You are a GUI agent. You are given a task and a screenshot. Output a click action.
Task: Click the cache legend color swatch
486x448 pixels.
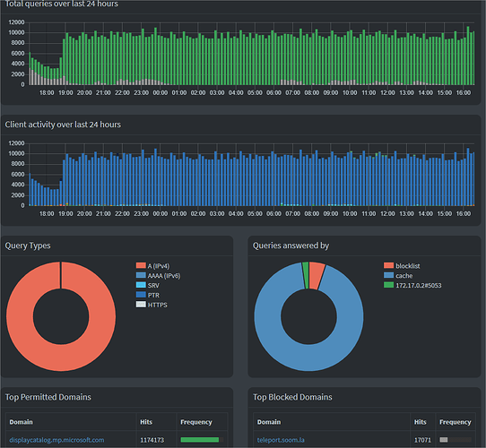point(388,275)
